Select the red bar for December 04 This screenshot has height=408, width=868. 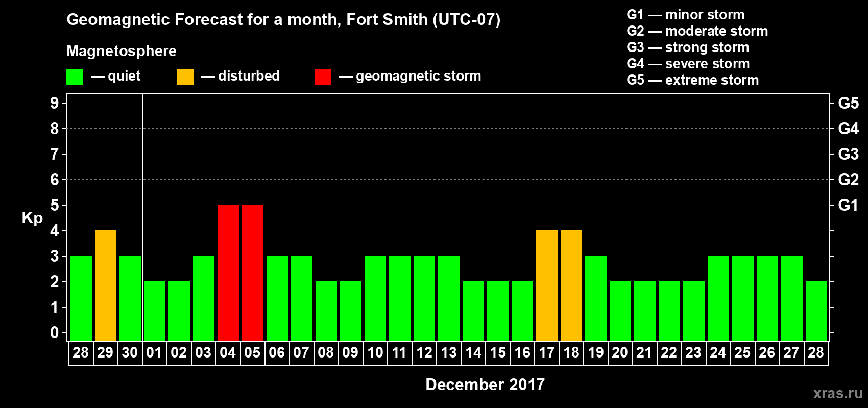[x=228, y=273]
